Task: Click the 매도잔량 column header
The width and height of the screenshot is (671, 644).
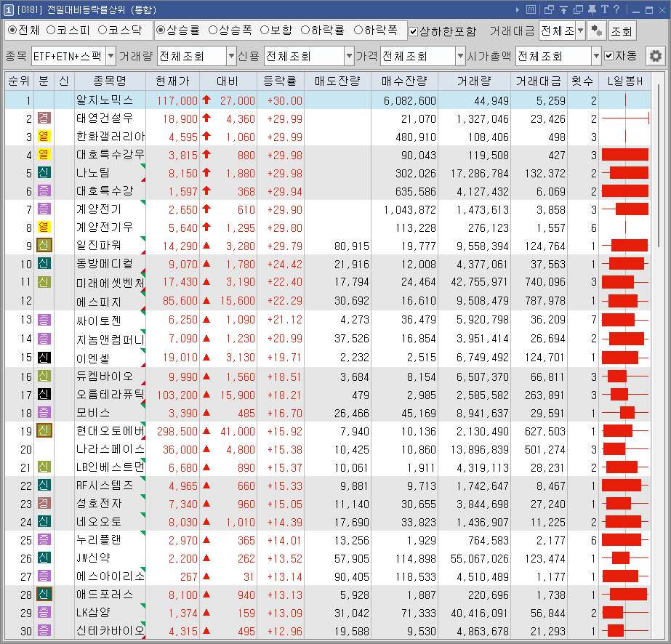Action: coord(337,81)
